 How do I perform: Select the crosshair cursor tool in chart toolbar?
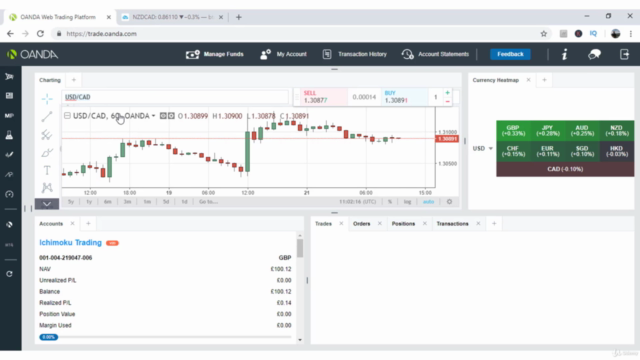pyautogui.click(x=47, y=98)
